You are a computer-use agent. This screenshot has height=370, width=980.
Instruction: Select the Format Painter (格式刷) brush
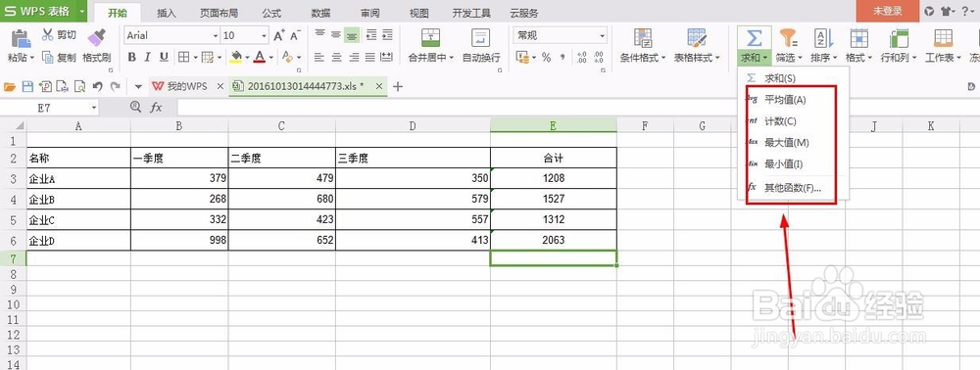[x=96, y=37]
